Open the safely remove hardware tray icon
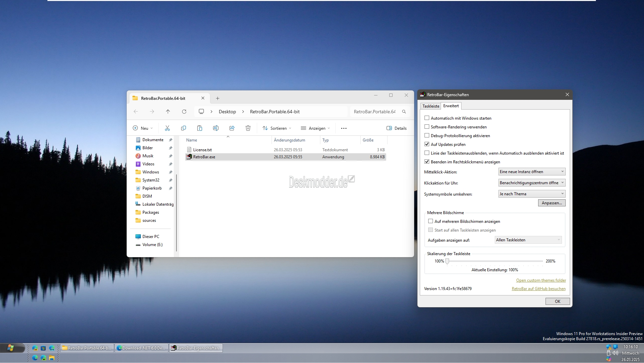This screenshot has width=644, height=363. (x=609, y=353)
